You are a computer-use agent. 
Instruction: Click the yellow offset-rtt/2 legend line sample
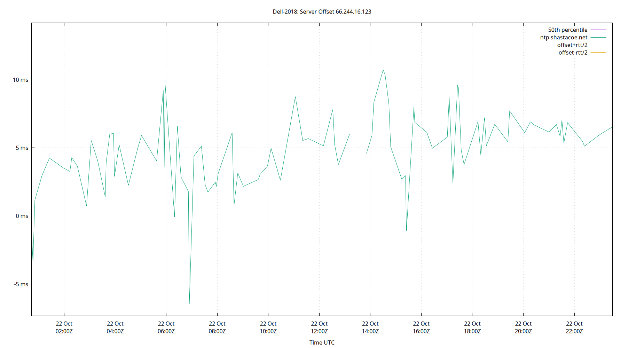(x=598, y=53)
